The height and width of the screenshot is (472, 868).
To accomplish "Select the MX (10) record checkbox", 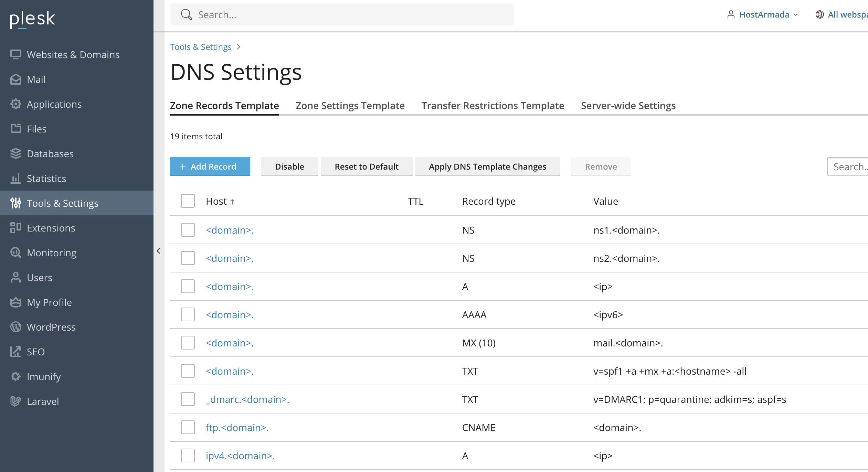I will (x=188, y=343).
